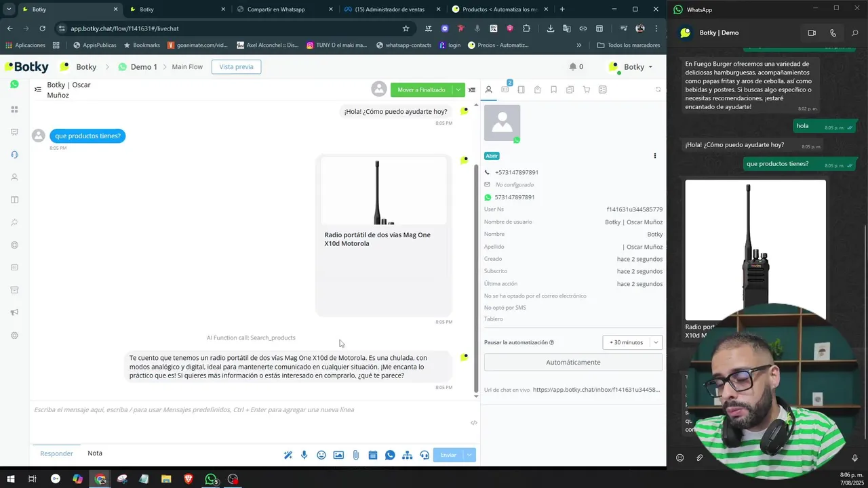Click the agent headset icon in reply toolbar
The height and width of the screenshot is (488, 868).
click(x=425, y=455)
